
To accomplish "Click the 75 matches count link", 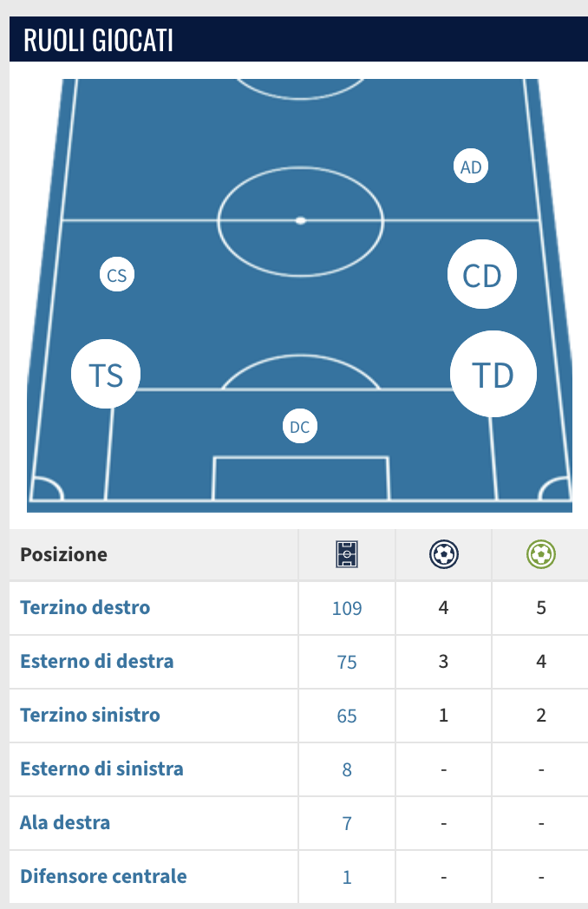I will pos(347,662).
